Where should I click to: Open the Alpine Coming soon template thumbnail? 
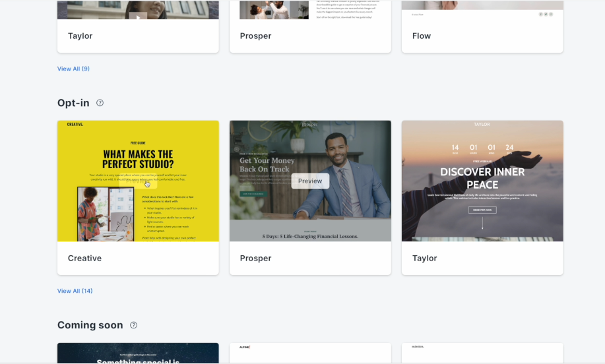tap(310, 353)
